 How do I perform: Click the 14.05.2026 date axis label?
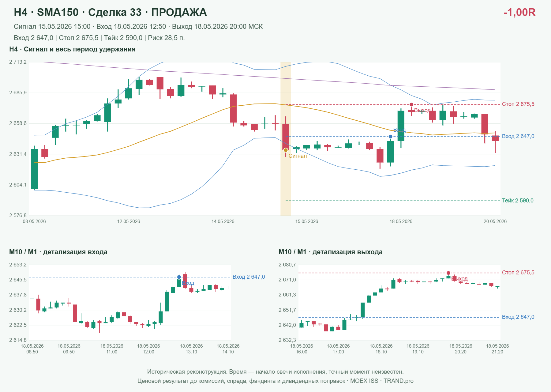223,221
